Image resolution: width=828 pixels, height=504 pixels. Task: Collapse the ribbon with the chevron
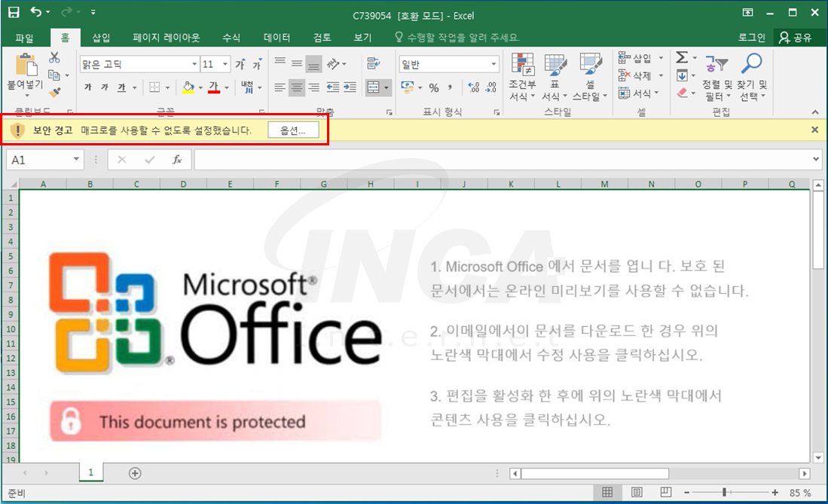815,112
